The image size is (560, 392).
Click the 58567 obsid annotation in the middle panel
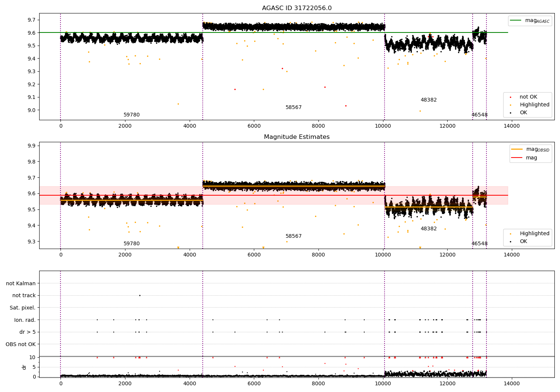tap(293, 236)
